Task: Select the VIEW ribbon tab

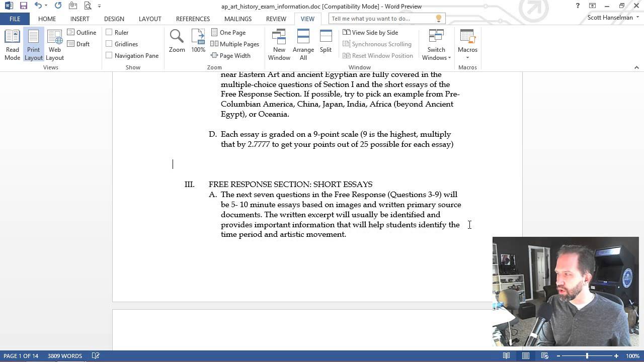Action: click(x=307, y=19)
